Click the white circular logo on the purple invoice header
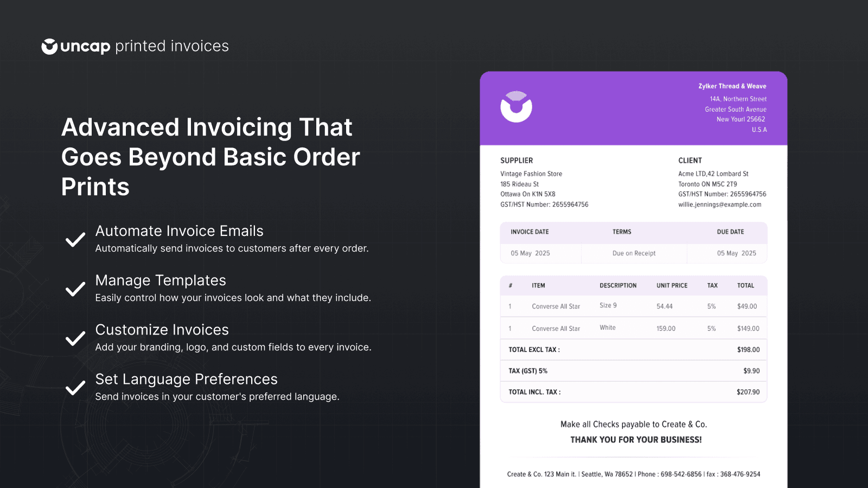 [x=516, y=107]
